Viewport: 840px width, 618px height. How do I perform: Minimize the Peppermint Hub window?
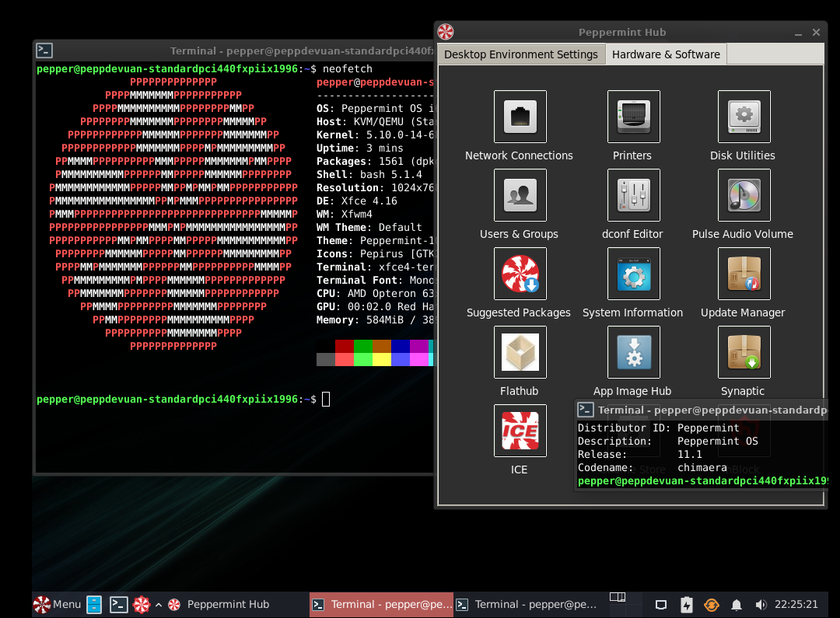798,33
